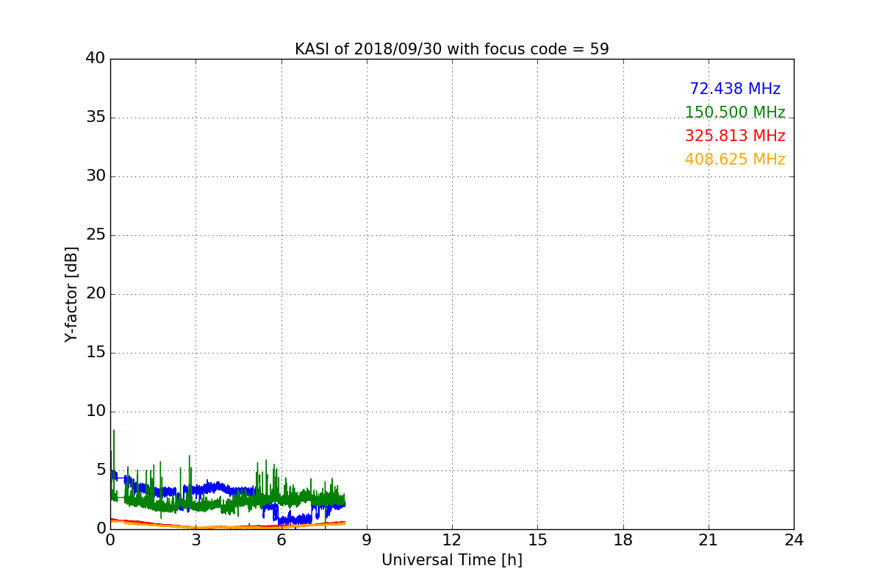Click the y-axis tick label '25'
The image size is (882, 588).
(x=96, y=235)
